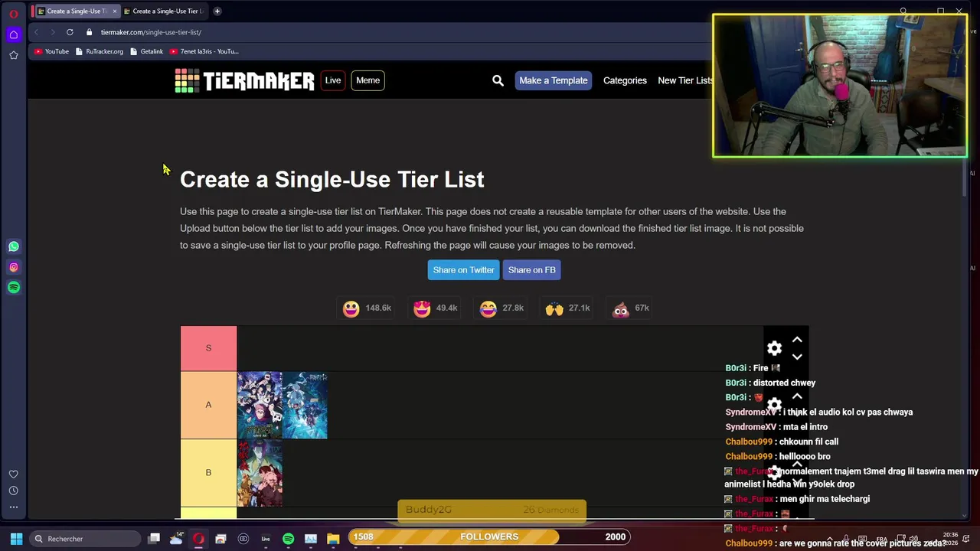This screenshot has height=551, width=980.
Task: Open the Opera taskbar icon
Action: click(x=198, y=539)
